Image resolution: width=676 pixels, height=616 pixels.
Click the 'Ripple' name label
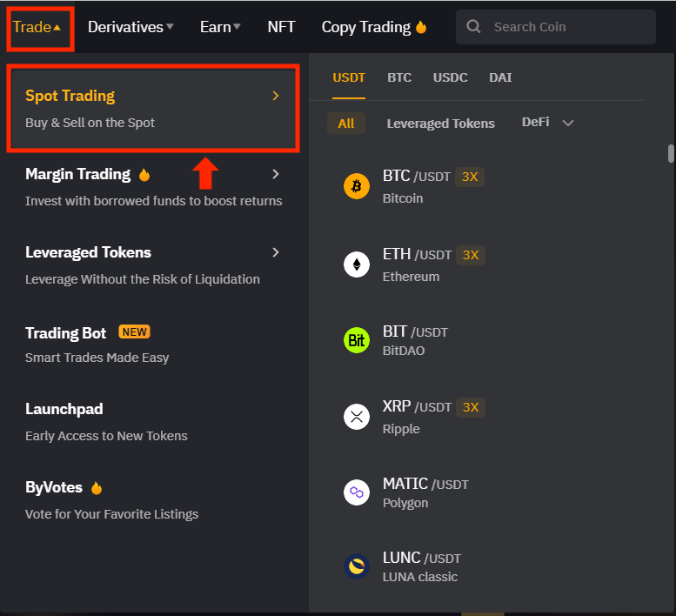[x=401, y=429]
